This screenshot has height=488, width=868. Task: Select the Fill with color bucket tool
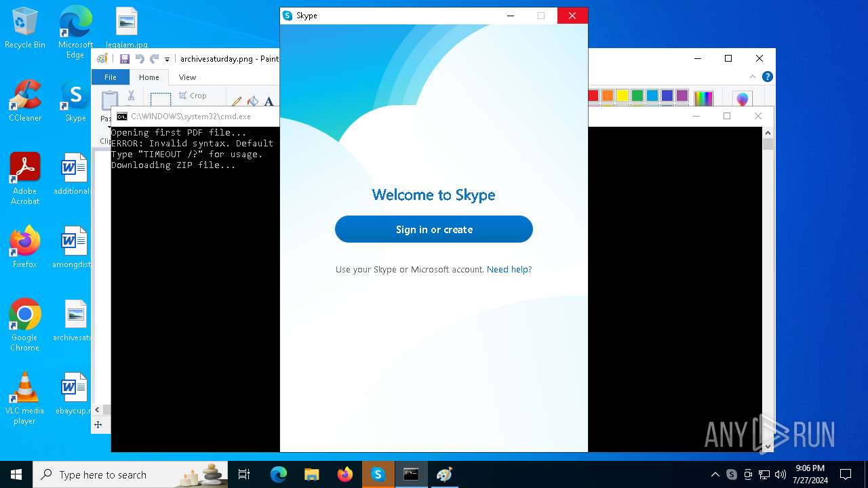253,102
